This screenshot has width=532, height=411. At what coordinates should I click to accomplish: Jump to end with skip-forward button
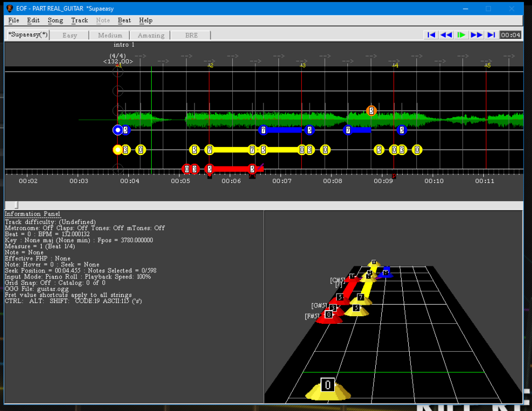click(x=491, y=35)
